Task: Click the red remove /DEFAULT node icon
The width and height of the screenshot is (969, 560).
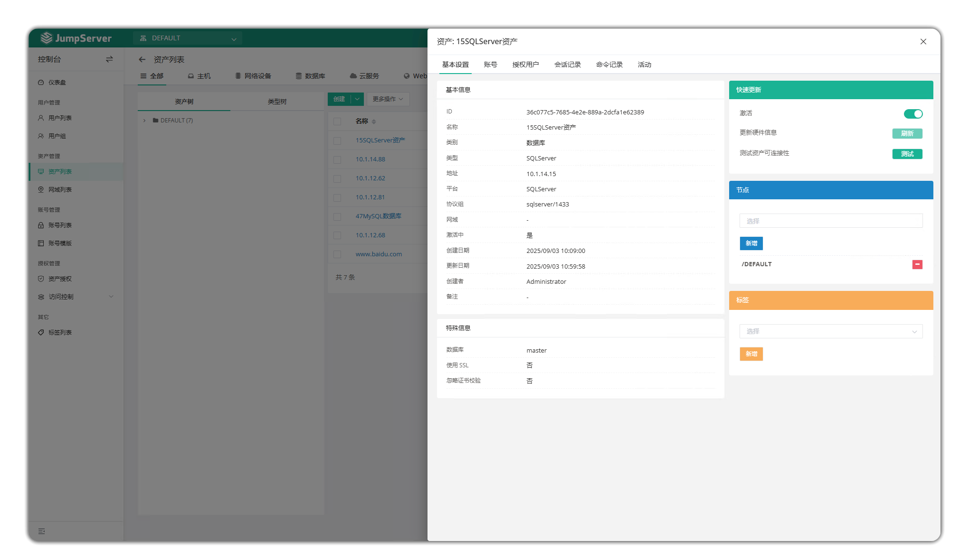Action: pyautogui.click(x=917, y=264)
